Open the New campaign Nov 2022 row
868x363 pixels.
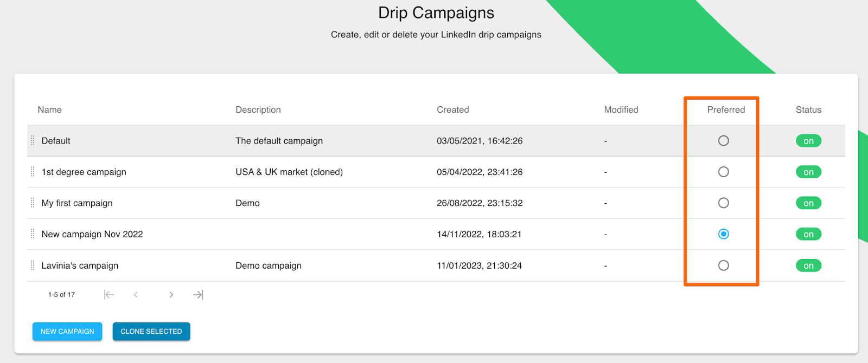click(x=92, y=234)
